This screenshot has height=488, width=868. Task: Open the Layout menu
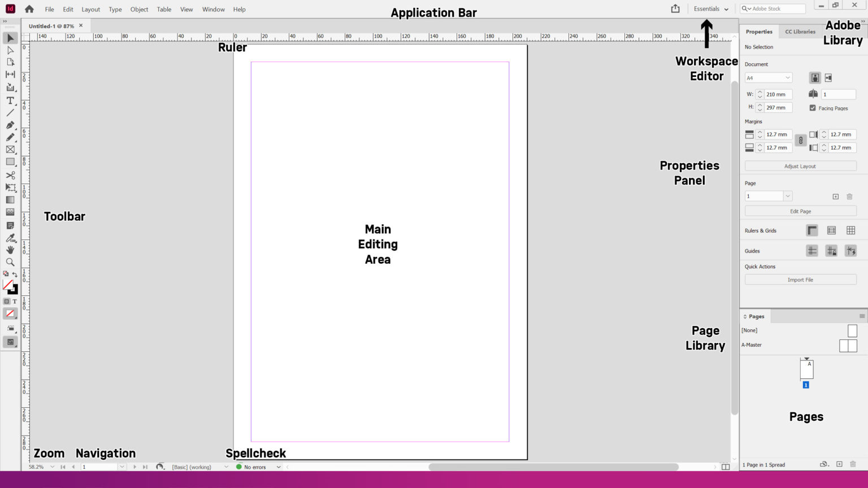pos(90,9)
